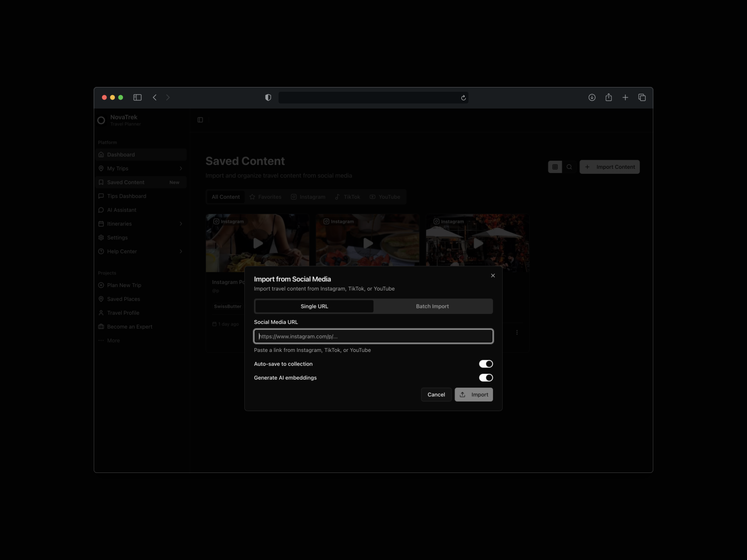The image size is (747, 560).
Task: Expand the Itineraries chevron
Action: click(x=181, y=224)
